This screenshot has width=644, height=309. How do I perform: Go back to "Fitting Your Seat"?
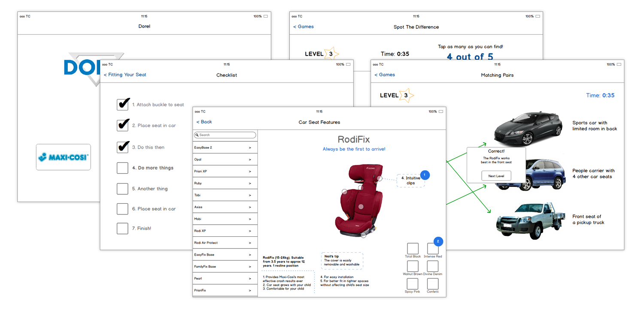point(125,75)
